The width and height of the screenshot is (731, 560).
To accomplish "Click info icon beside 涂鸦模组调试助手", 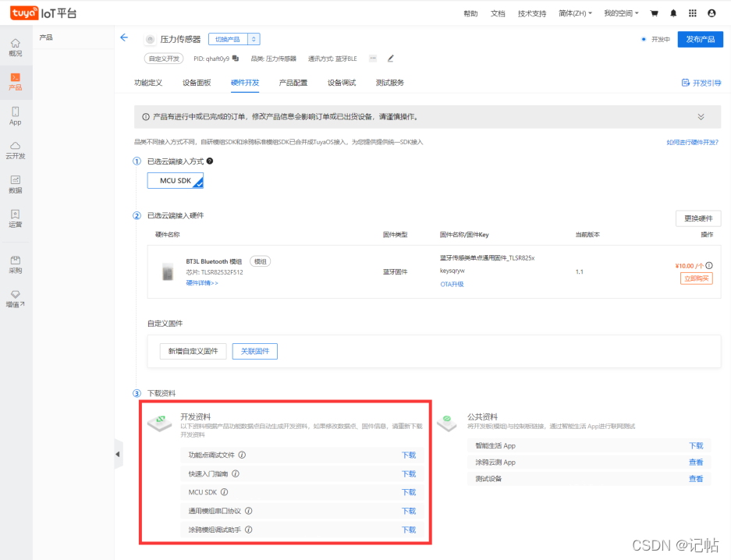I will click(x=249, y=530).
